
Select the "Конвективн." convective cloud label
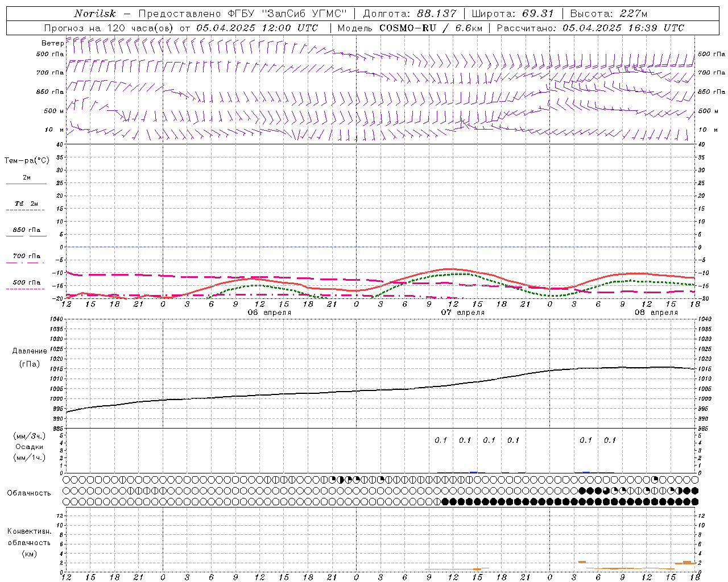pyautogui.click(x=30, y=531)
